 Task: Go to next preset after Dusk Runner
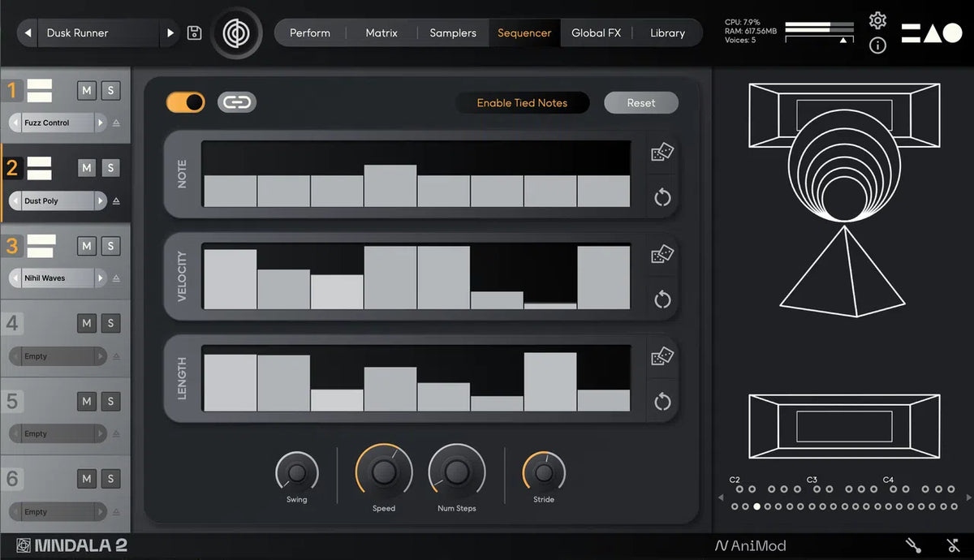pos(170,33)
